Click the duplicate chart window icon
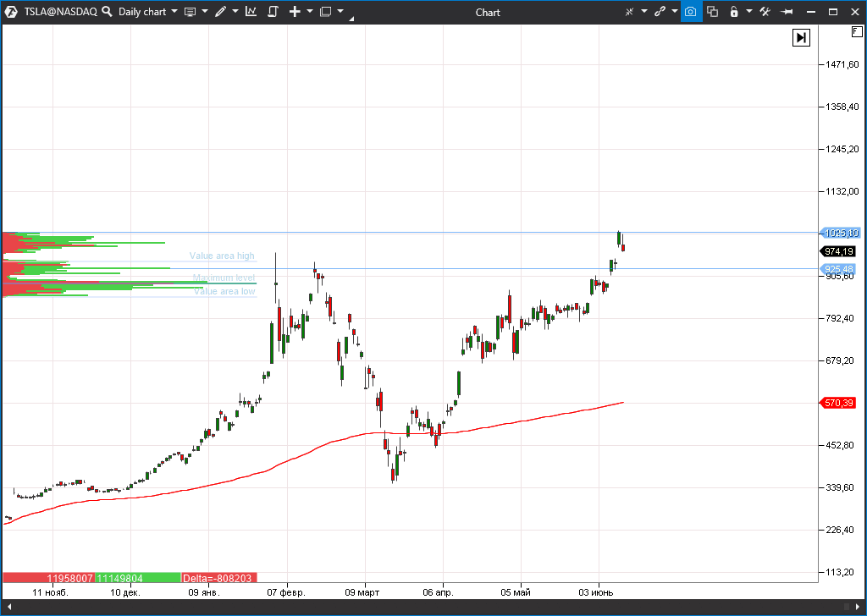Image resolution: width=867 pixels, height=616 pixels. point(712,12)
